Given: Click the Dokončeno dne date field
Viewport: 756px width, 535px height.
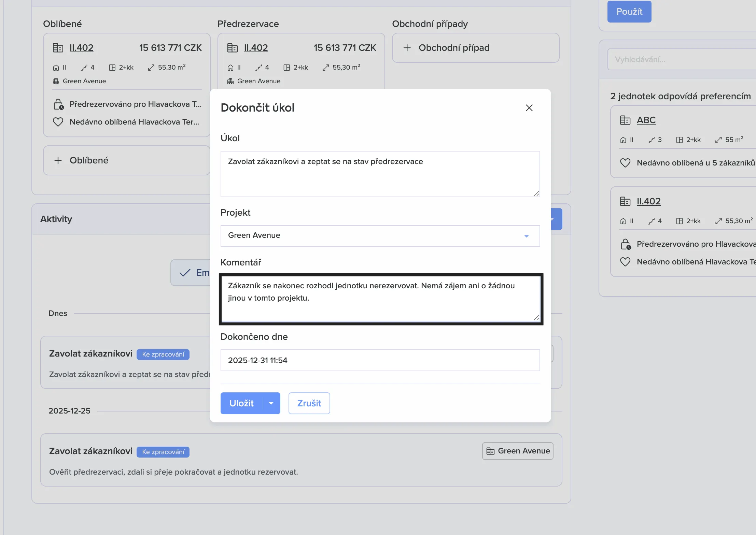Looking at the screenshot, I should pyautogui.click(x=380, y=360).
